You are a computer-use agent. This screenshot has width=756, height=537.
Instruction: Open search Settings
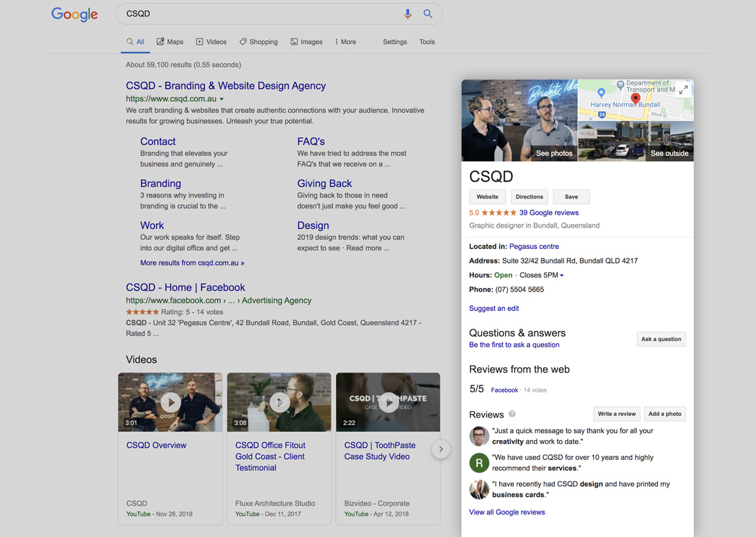(x=395, y=42)
